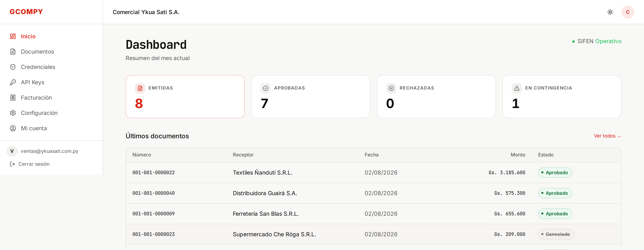Click the Ver todos link
Image resolution: width=644 pixels, height=250 pixels.
pos(608,136)
